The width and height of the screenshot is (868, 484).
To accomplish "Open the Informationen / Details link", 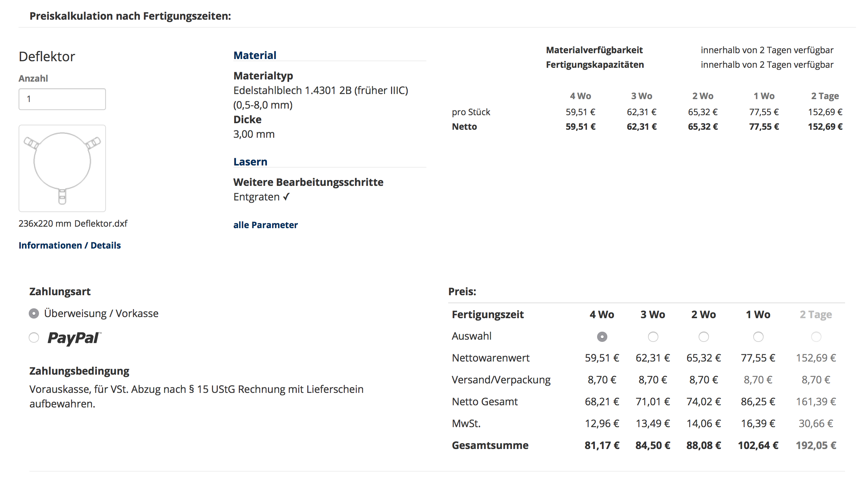I will point(70,245).
